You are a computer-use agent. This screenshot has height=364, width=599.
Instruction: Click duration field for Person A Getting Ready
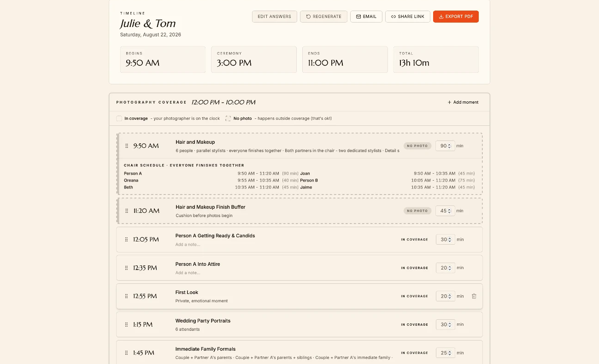click(445, 240)
